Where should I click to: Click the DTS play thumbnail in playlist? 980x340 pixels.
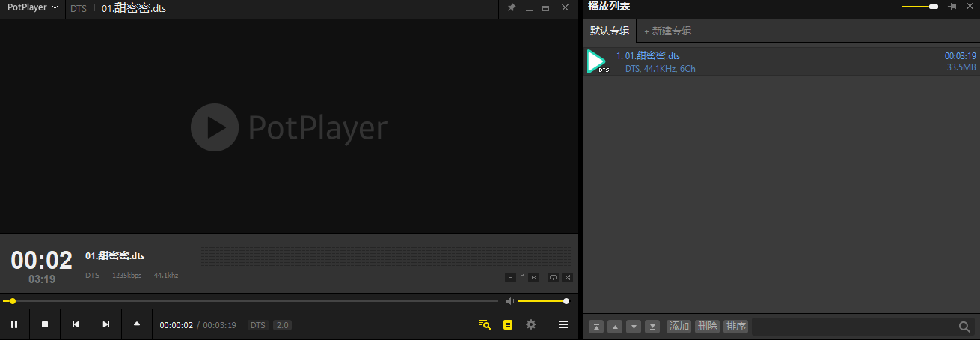[x=598, y=61]
